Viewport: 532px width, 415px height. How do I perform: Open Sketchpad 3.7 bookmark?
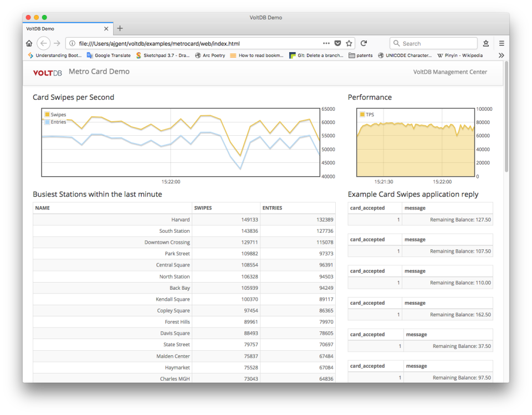pyautogui.click(x=163, y=55)
